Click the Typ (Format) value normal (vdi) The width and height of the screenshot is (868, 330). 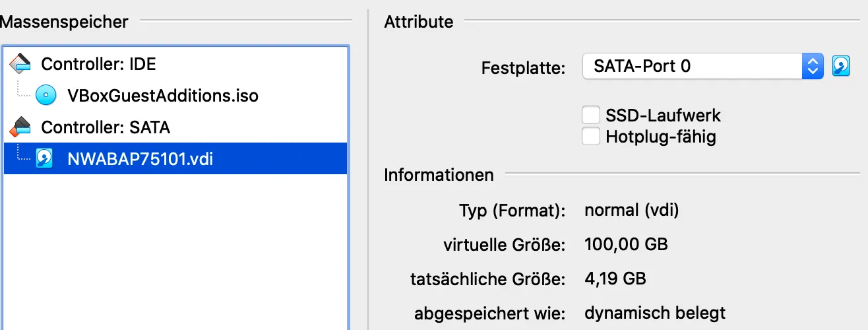[x=632, y=211]
